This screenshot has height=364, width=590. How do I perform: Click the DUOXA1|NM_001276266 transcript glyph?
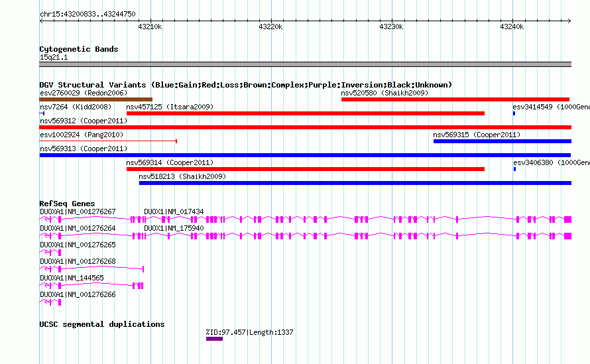pyautogui.click(x=50, y=302)
